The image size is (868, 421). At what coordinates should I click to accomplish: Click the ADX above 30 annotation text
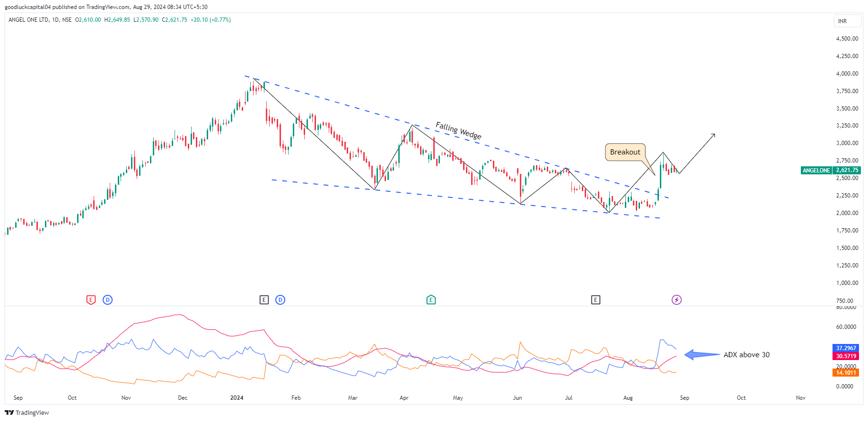[x=746, y=354]
